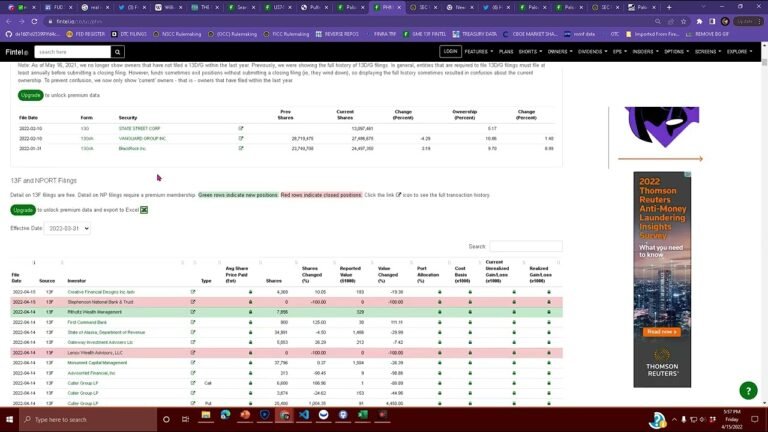Screen dimensions: 768x432
Task: Click the LOGIN button
Action: (450, 51)
